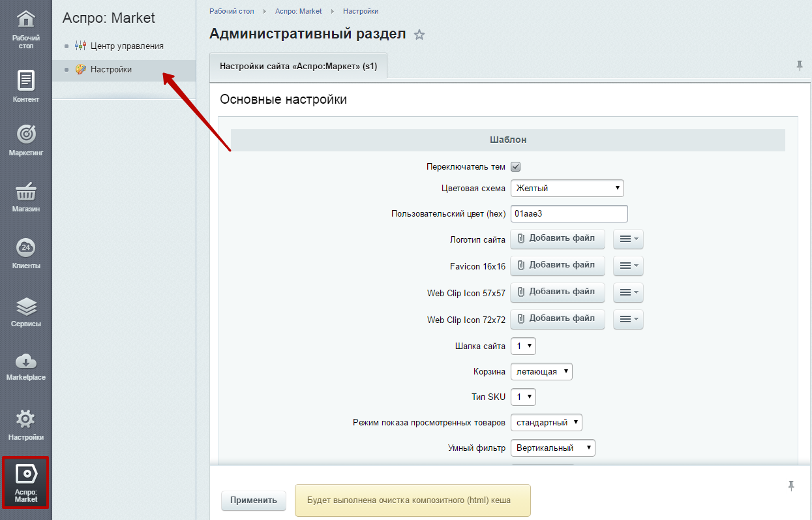Screen dimensions: 812x520
Task: Open the Контент sidebar section
Action: click(x=25, y=85)
